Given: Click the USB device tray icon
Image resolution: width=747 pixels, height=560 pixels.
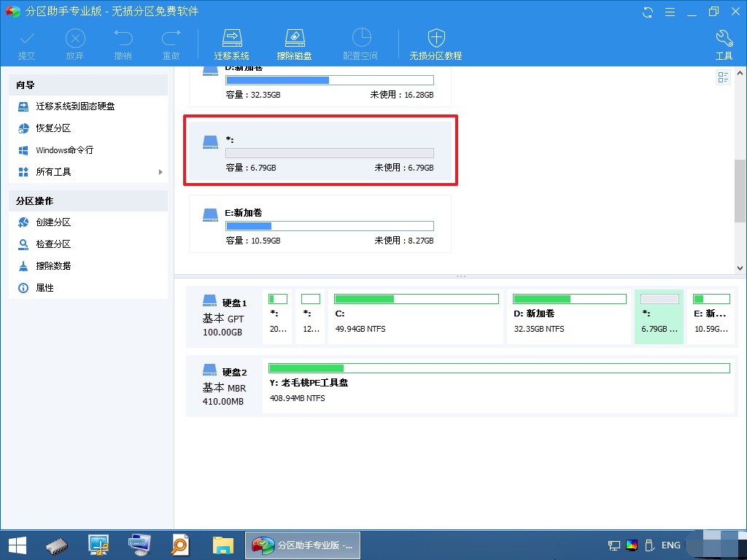Looking at the screenshot, I should (x=649, y=545).
